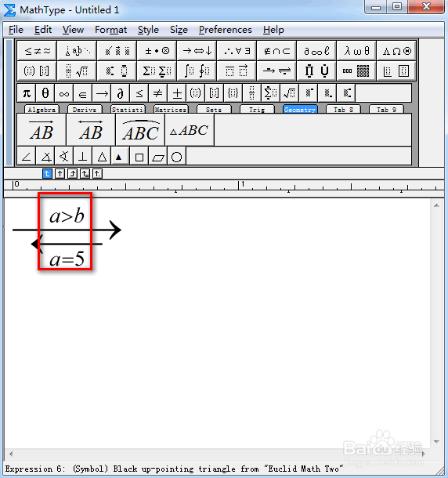Insert the pi symbol
This screenshot has height=478, width=448.
tap(27, 93)
